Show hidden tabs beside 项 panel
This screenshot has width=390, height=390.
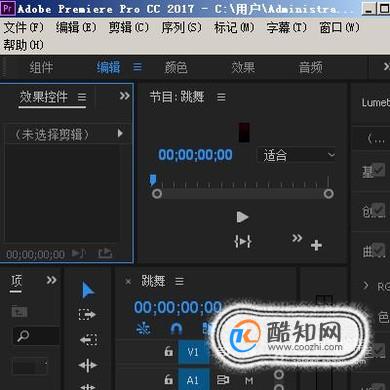tap(51, 280)
